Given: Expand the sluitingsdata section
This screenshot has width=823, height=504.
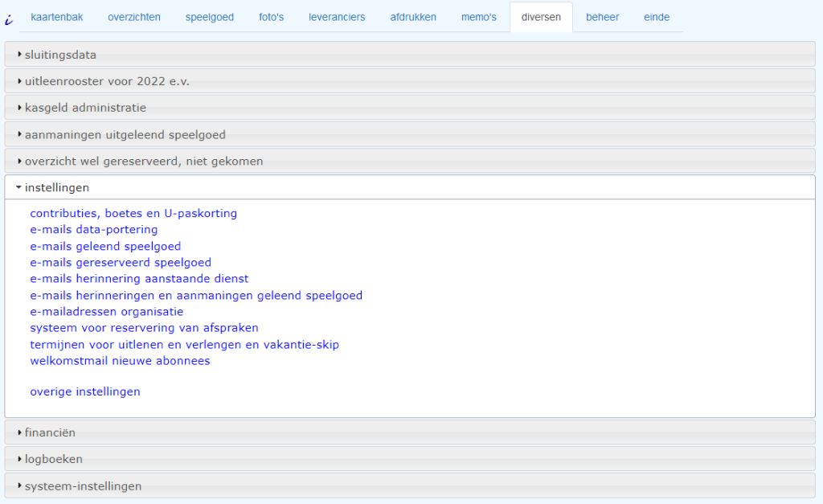Looking at the screenshot, I should pos(410,55).
